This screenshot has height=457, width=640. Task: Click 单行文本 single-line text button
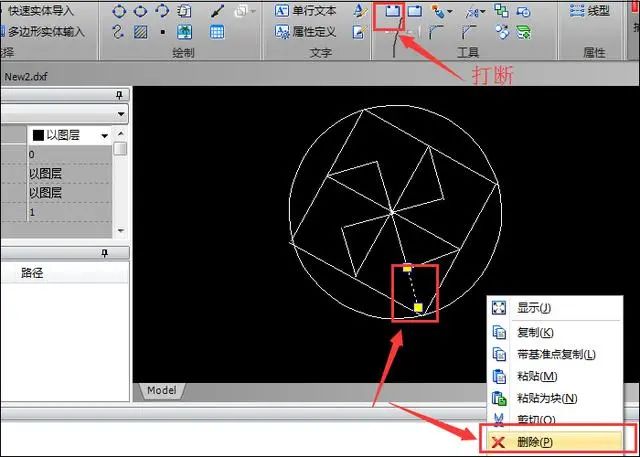tap(305, 11)
